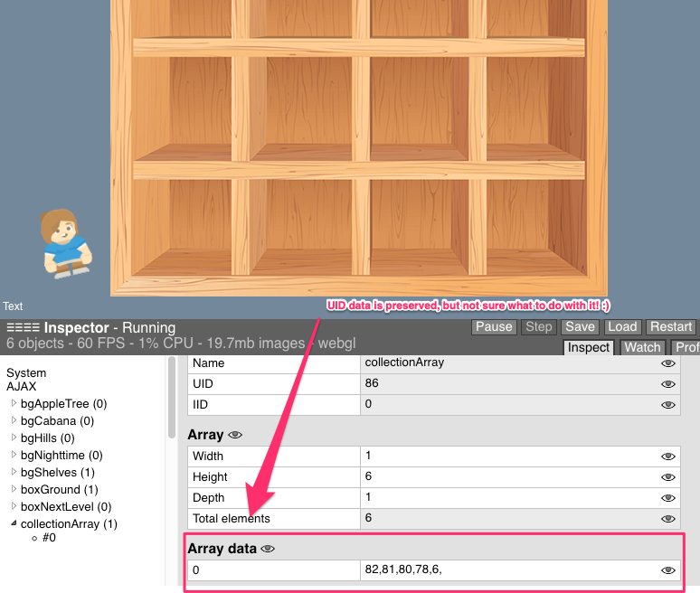
Task: Click the player character sprite
Action: (66, 244)
